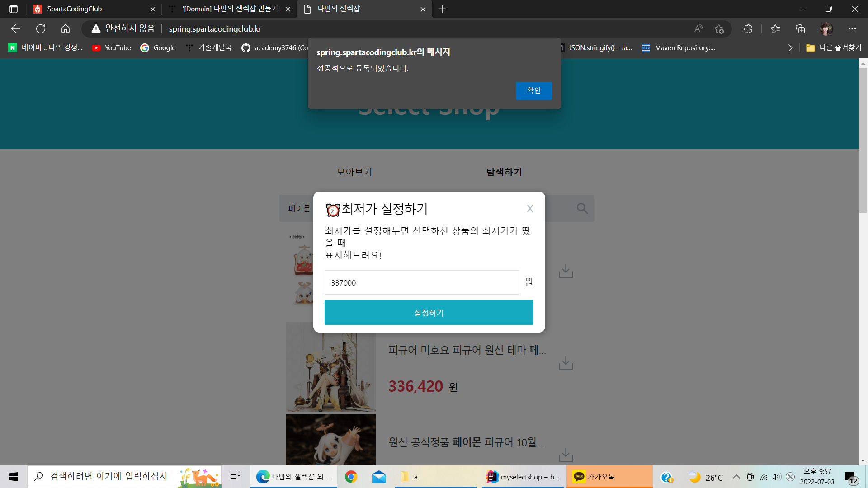The width and height of the screenshot is (868, 488).
Task: Open the taskbar clock and date
Action: pos(817,477)
